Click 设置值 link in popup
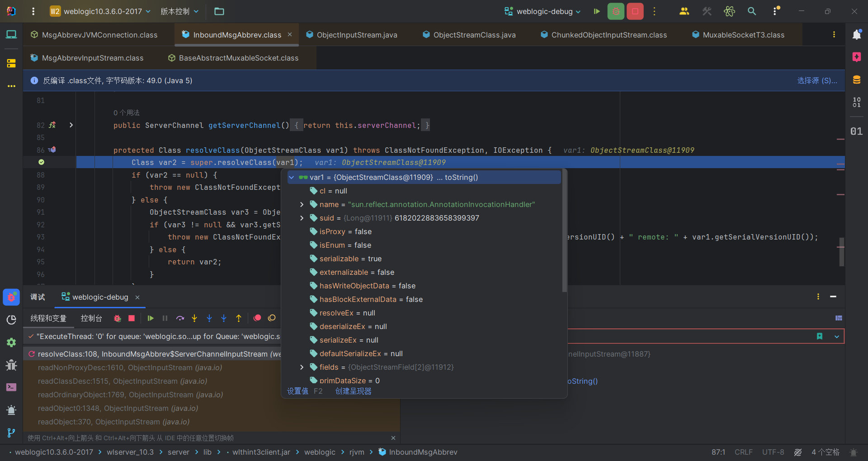The width and height of the screenshot is (868, 461). (x=297, y=391)
